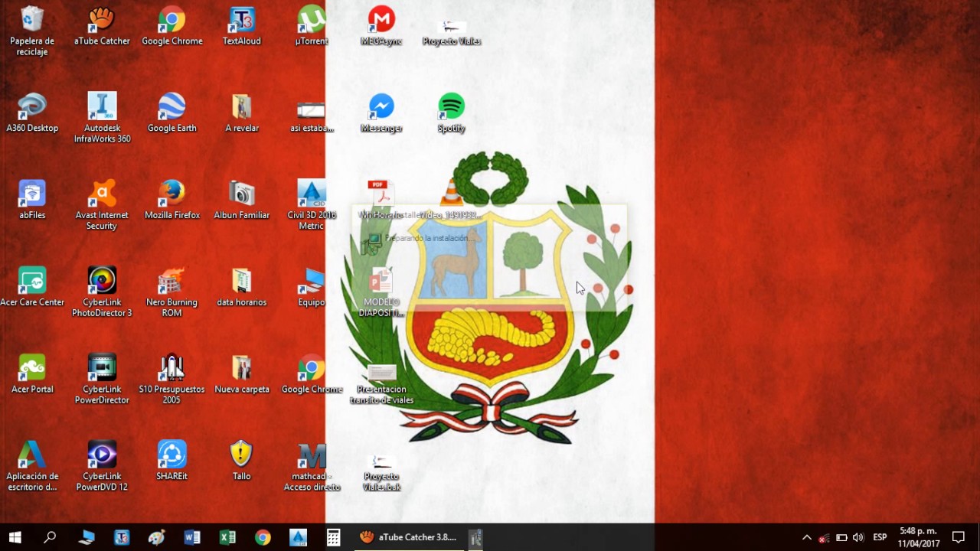Change ESP input language

tap(880, 537)
